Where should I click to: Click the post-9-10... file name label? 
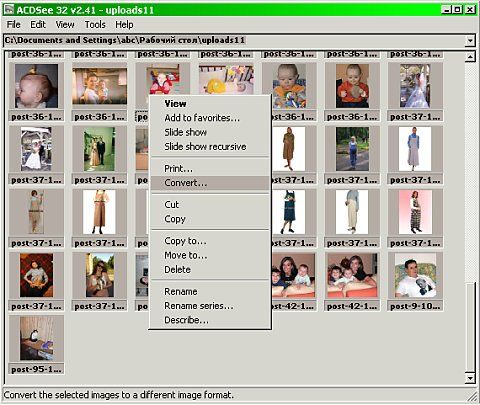[415, 306]
